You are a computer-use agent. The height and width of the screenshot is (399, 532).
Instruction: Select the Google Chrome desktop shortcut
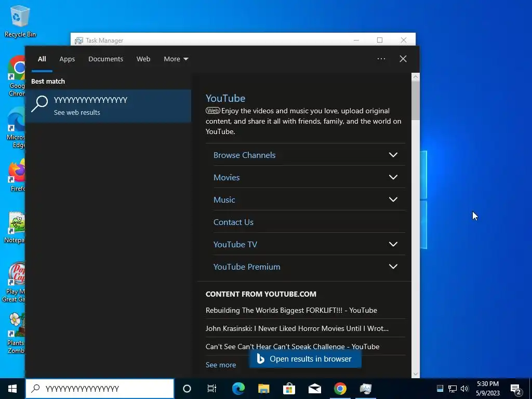pos(16,76)
